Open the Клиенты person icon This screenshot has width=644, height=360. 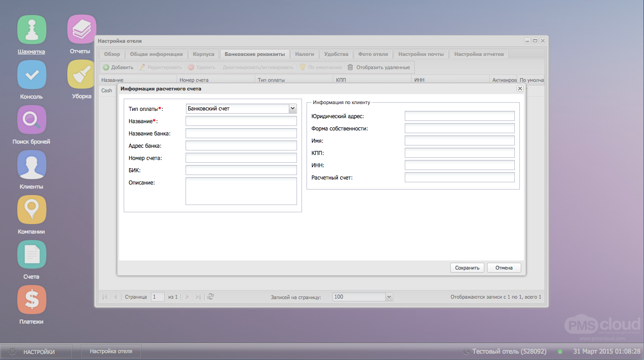pos(31,165)
